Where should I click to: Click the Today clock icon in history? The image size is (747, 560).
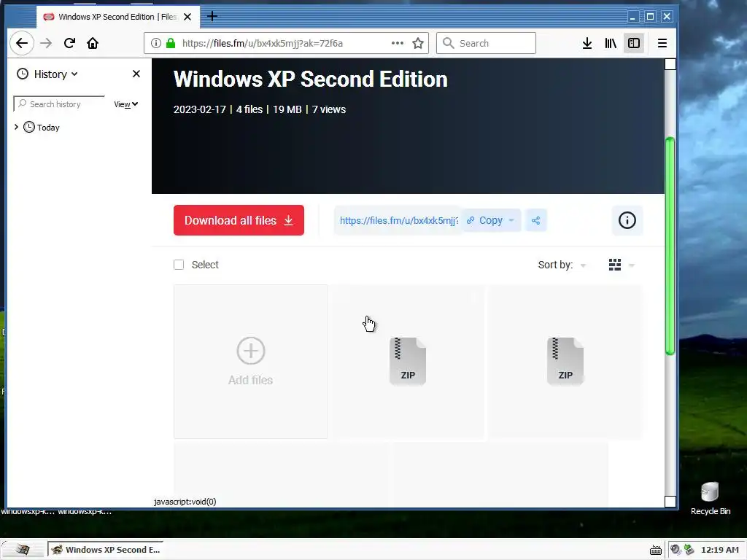click(29, 127)
